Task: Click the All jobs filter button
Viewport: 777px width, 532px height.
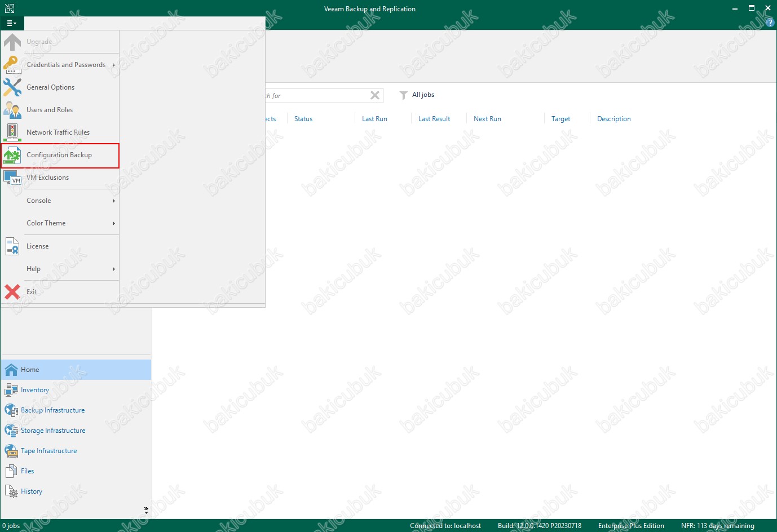Action: pos(417,95)
